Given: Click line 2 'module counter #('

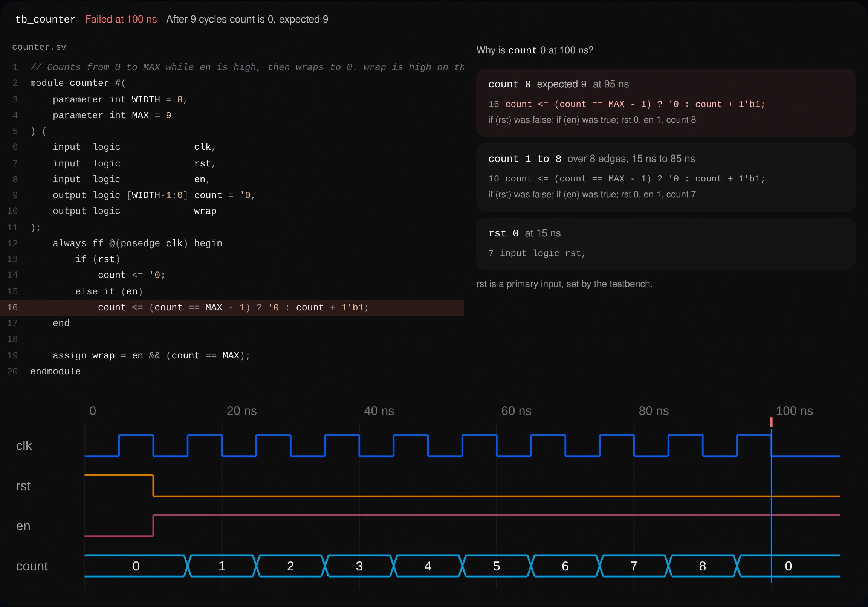Looking at the screenshot, I should [x=78, y=83].
